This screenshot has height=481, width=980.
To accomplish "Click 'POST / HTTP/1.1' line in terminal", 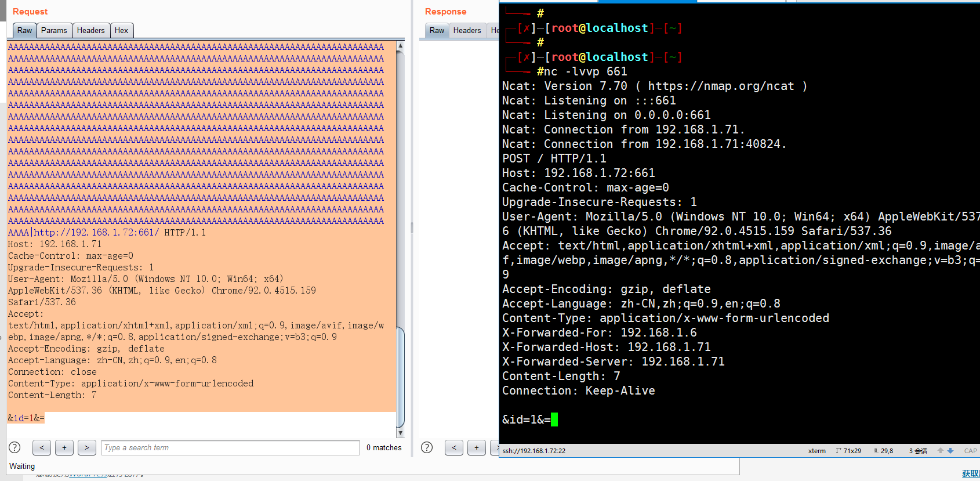I will 554,158.
